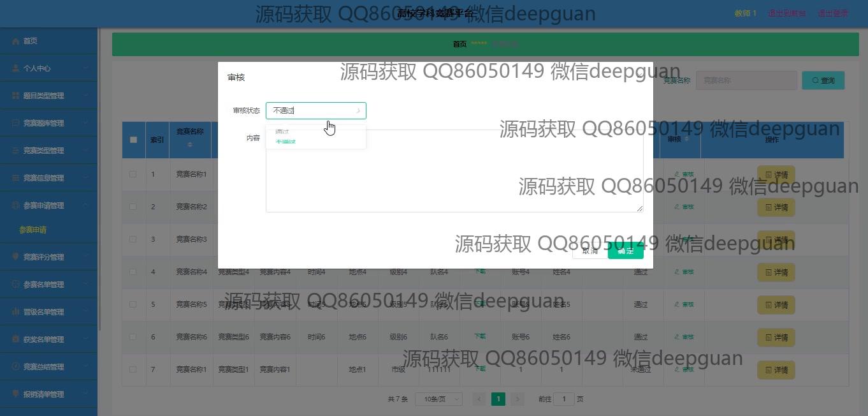
Task: Check the checkbox for row 竞赛名称5
Action: coord(133,304)
